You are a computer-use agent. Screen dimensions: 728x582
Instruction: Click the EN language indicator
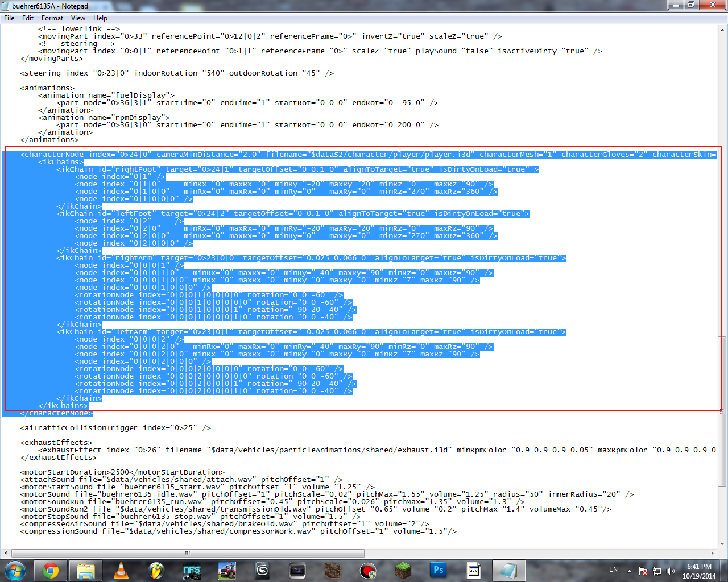pyautogui.click(x=613, y=569)
